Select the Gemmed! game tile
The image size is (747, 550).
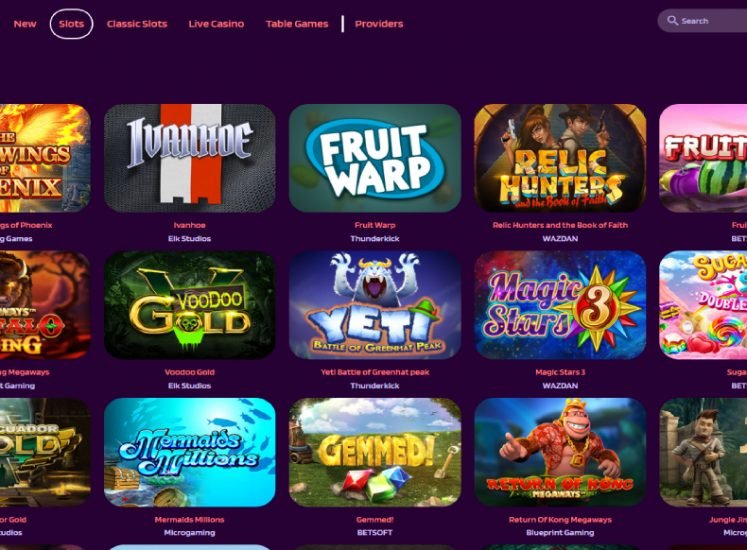click(x=375, y=452)
